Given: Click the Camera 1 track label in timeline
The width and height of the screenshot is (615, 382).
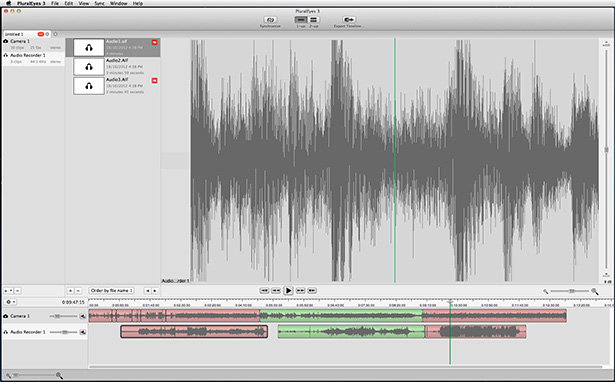Looking at the screenshot, I should point(20,316).
